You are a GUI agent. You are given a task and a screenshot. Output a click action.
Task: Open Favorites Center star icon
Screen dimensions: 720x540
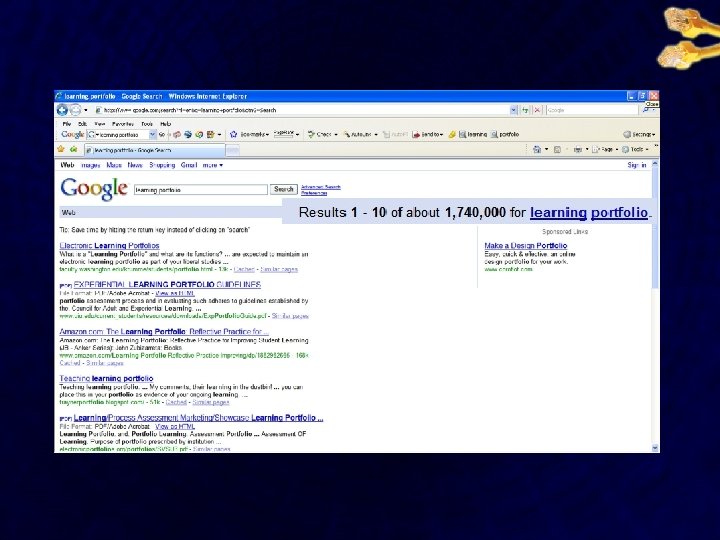coord(61,149)
